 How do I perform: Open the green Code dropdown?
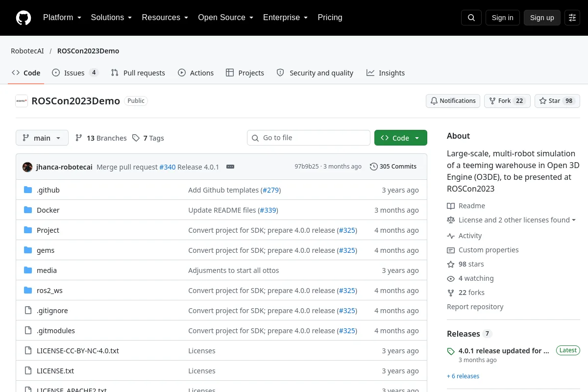401,138
